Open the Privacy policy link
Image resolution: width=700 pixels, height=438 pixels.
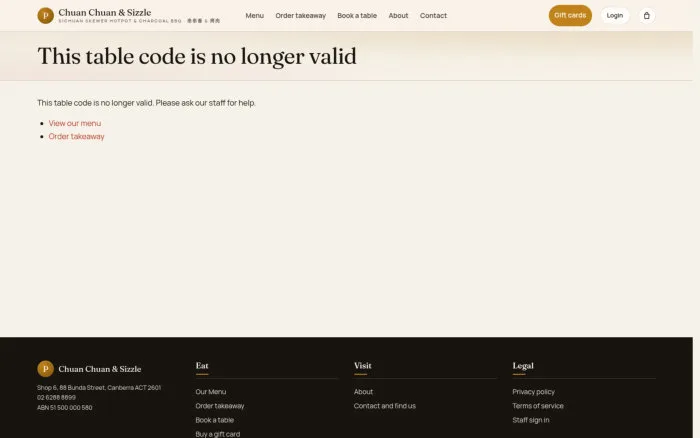point(533,392)
